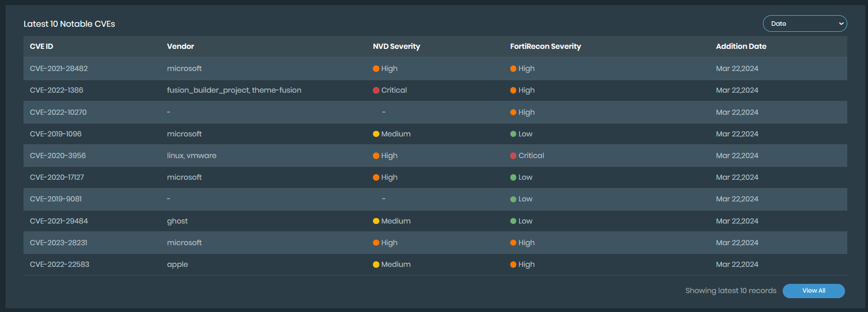Click orange FortiRecon High dot for CVE-2022-10270

pyautogui.click(x=513, y=112)
